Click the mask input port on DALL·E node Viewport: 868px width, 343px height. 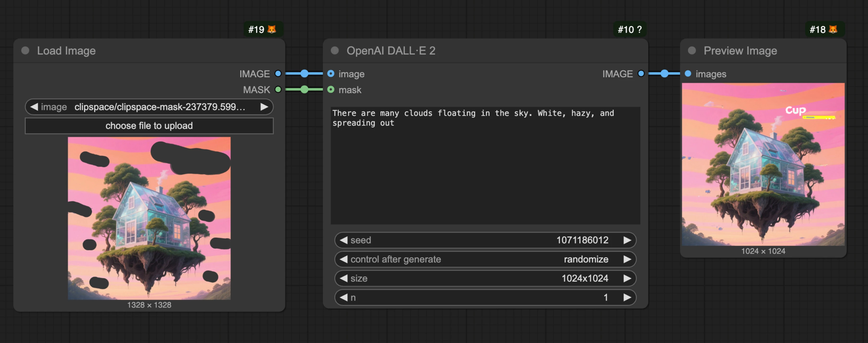click(331, 90)
